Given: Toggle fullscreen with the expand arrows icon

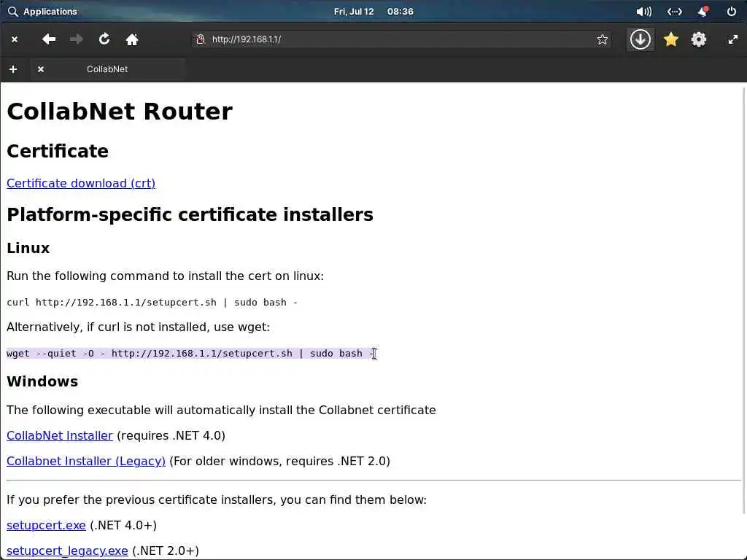Looking at the screenshot, I should point(732,39).
